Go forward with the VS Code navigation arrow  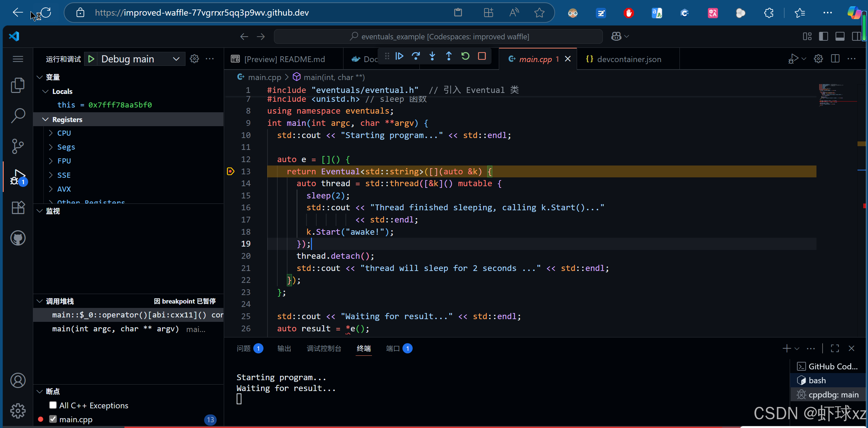[x=261, y=36]
